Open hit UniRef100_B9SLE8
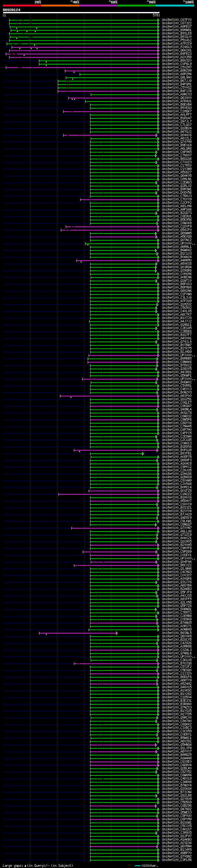Screen dimensions: 197x868 (x=176, y=33)
